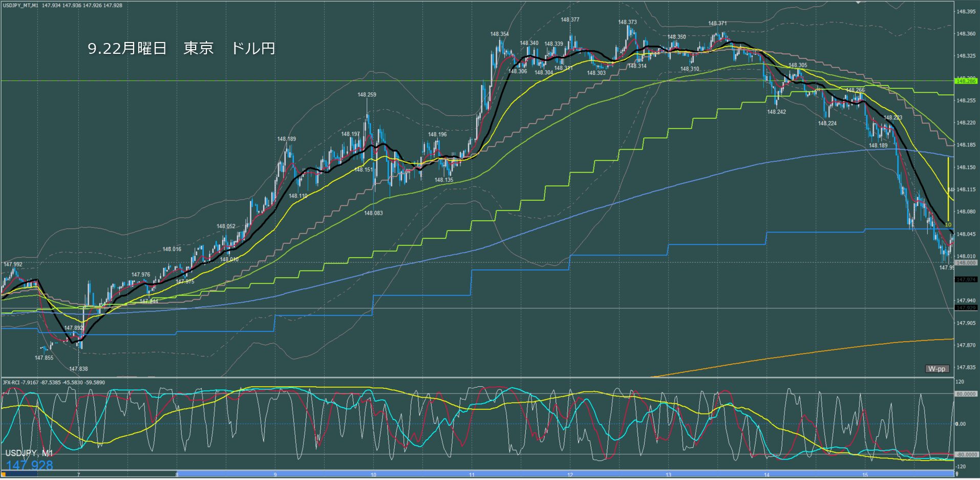Click the orange square in the bottom-left corner
Viewport: 980px width, 480px height.
click(4, 475)
